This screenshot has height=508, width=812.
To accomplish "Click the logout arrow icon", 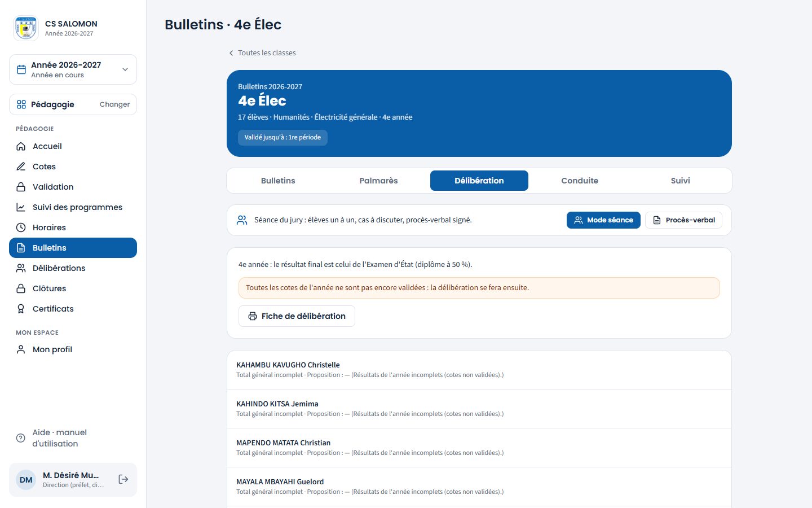I will [x=123, y=479].
